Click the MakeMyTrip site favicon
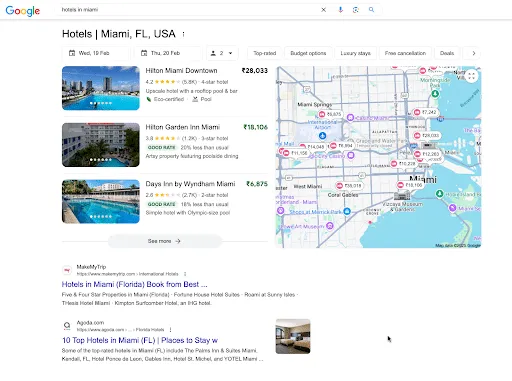This screenshot has height=381, width=512. point(67,270)
